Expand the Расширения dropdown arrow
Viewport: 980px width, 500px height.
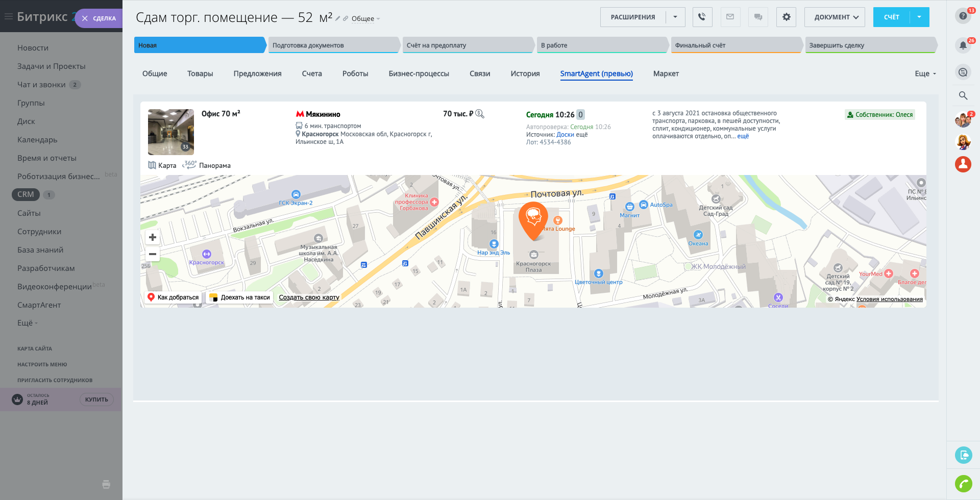point(675,17)
